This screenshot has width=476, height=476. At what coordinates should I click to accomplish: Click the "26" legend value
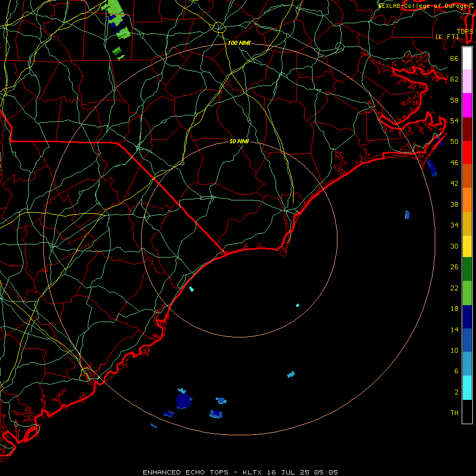(454, 267)
